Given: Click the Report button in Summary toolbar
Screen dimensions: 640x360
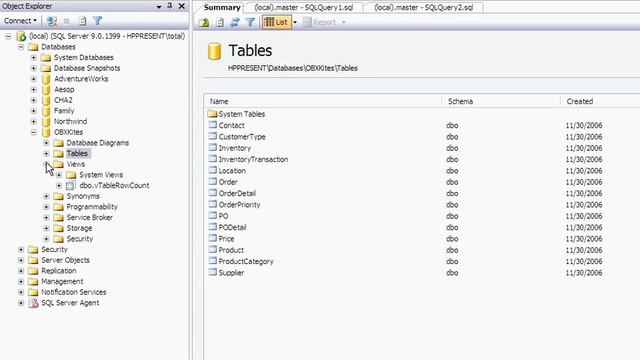Looking at the screenshot, I should click(x=320, y=22).
